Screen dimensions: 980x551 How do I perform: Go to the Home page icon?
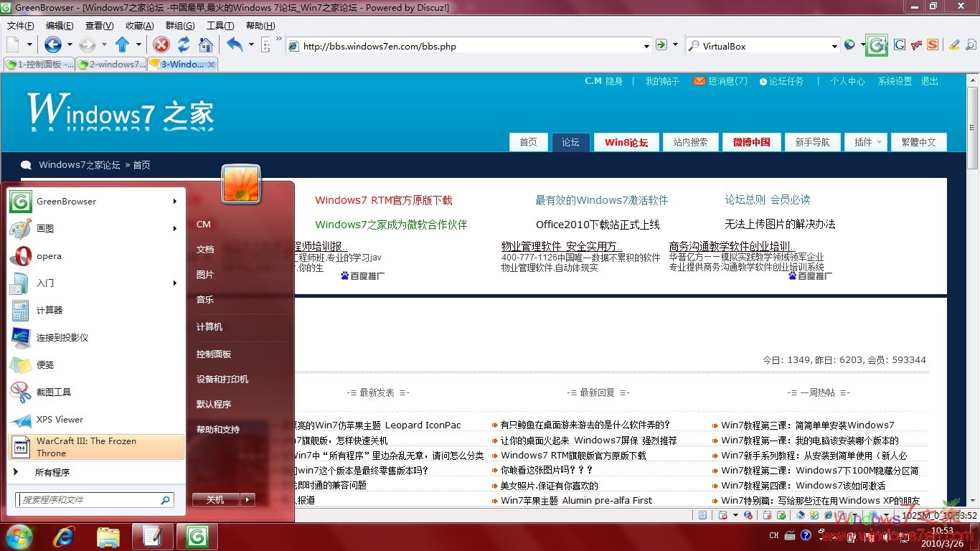pos(206,45)
